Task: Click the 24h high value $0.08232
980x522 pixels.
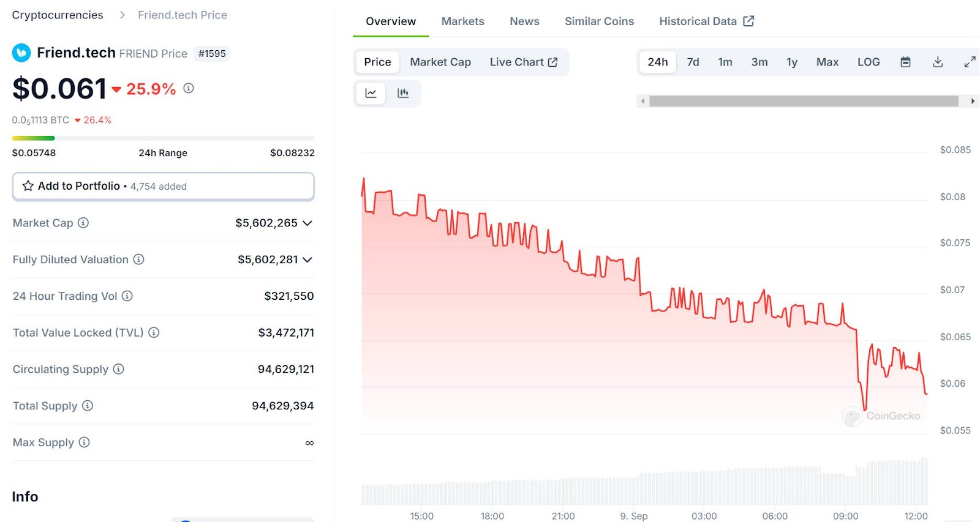Action: [292, 153]
